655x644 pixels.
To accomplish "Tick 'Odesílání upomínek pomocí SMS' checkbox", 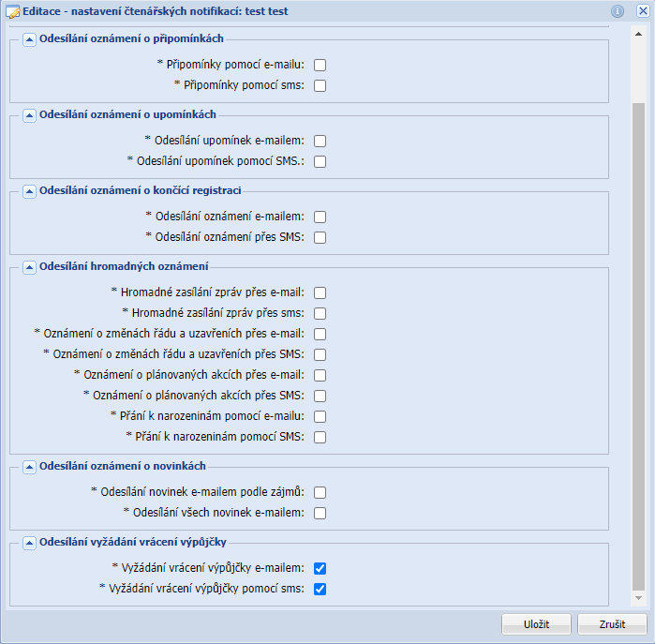I will tap(320, 162).
